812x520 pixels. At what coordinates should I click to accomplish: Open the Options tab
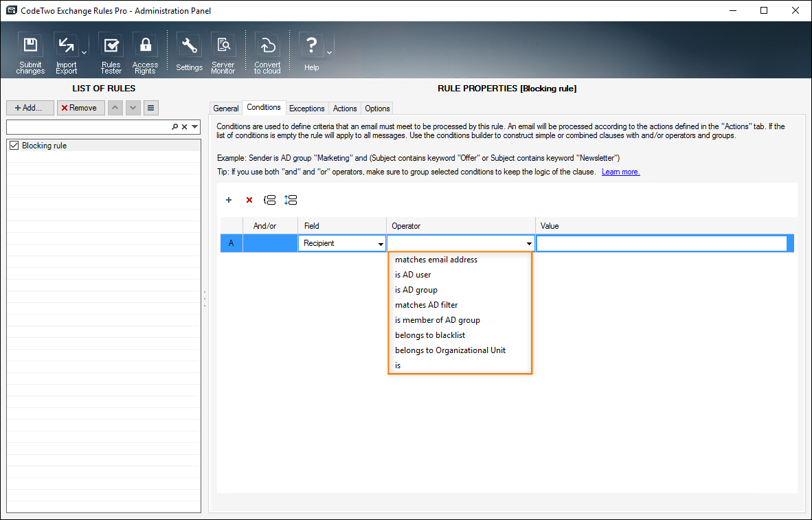point(377,109)
